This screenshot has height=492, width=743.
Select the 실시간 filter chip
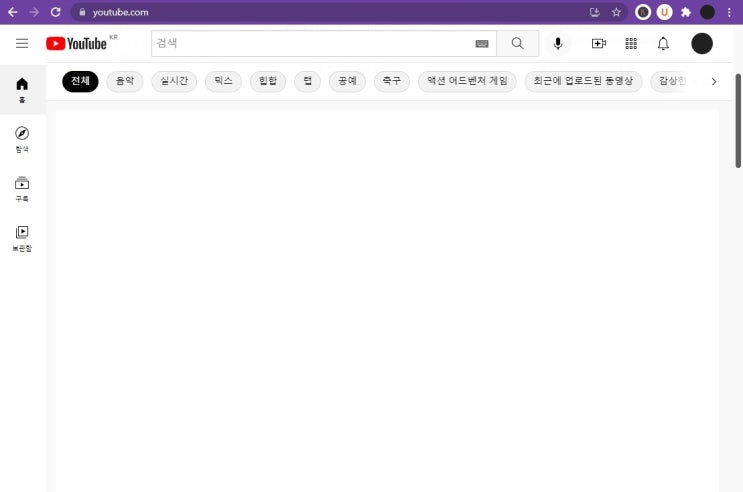click(x=174, y=82)
